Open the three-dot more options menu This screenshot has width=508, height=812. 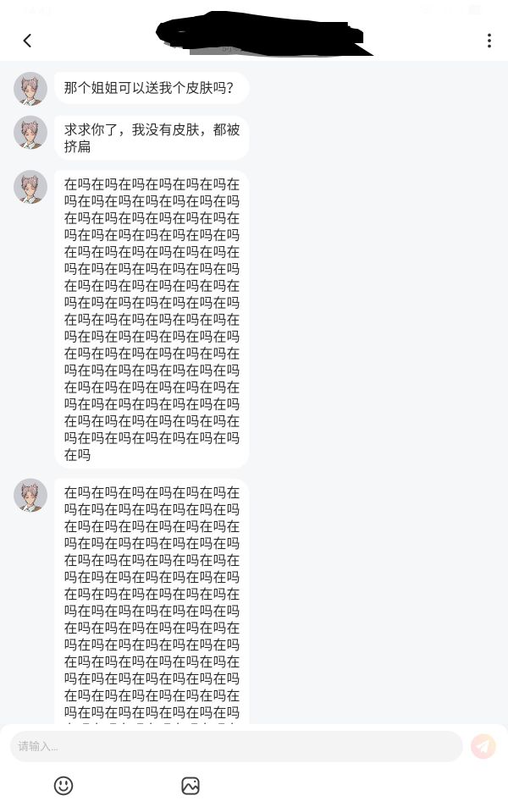[489, 41]
